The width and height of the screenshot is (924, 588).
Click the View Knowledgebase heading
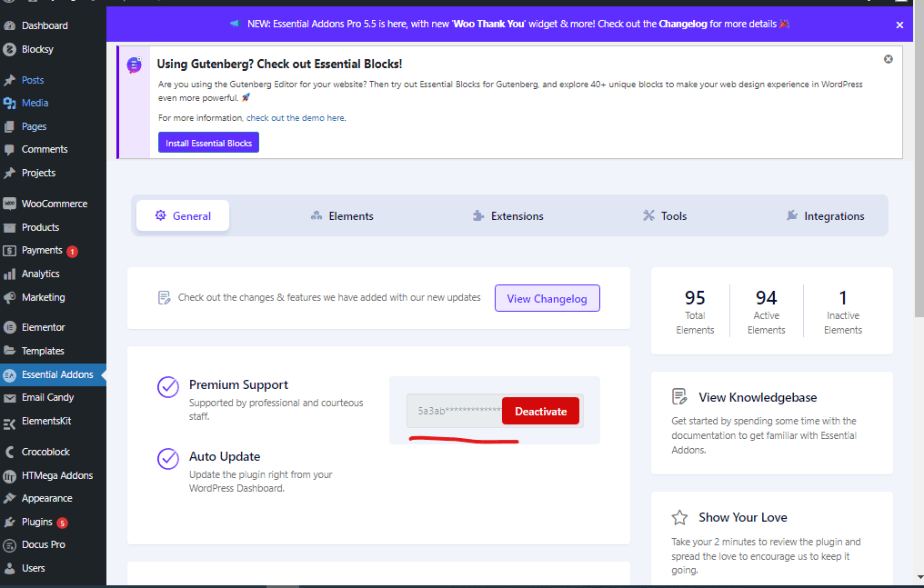click(758, 397)
